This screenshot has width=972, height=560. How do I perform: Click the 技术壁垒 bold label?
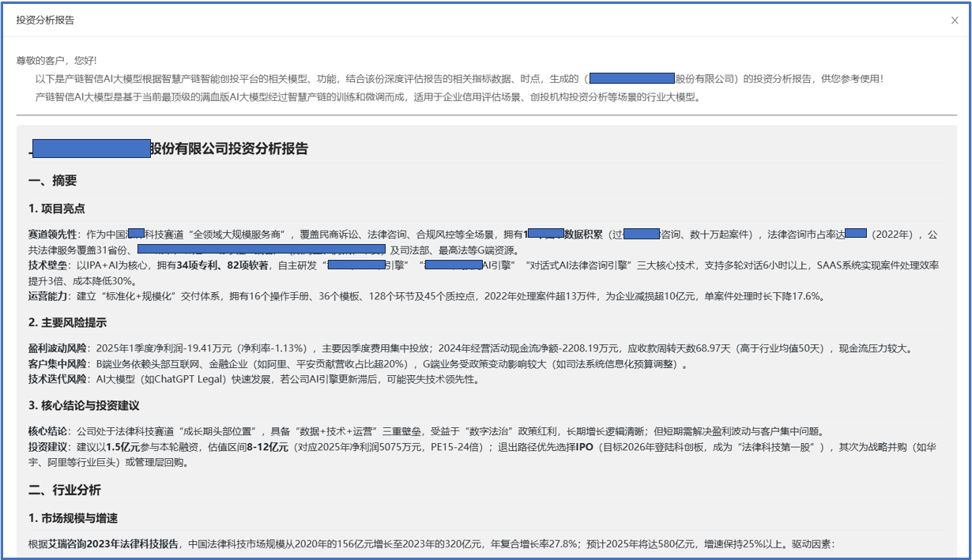45,266
